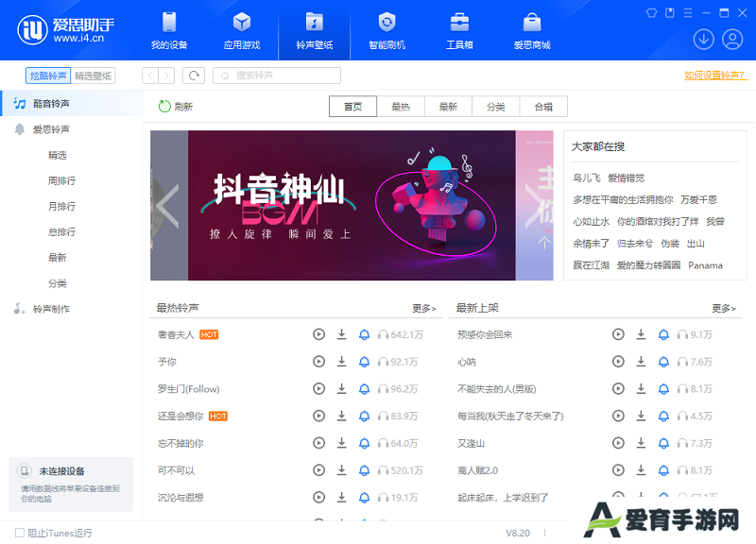Click the 搜索铃声 search field
The width and height of the screenshot is (756, 544).
coord(277,76)
